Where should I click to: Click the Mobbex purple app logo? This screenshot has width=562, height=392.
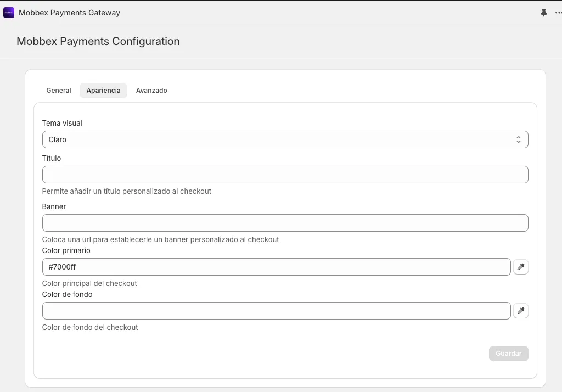(x=9, y=13)
